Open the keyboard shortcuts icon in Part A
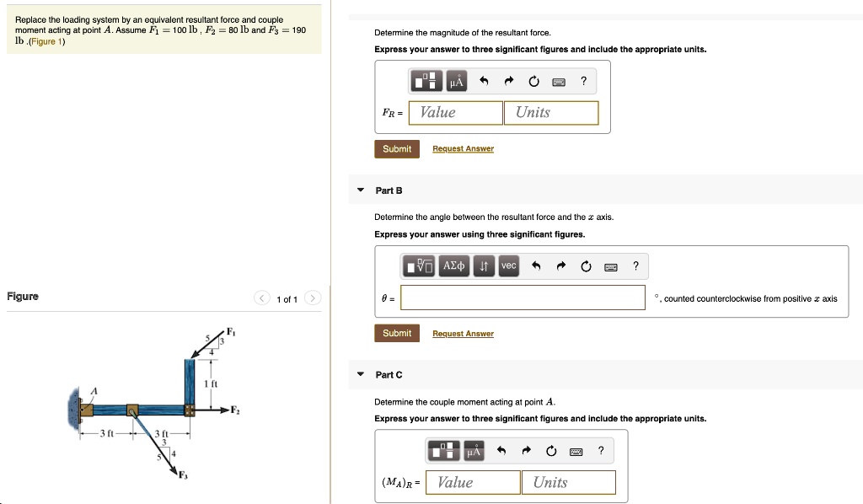 pos(559,81)
